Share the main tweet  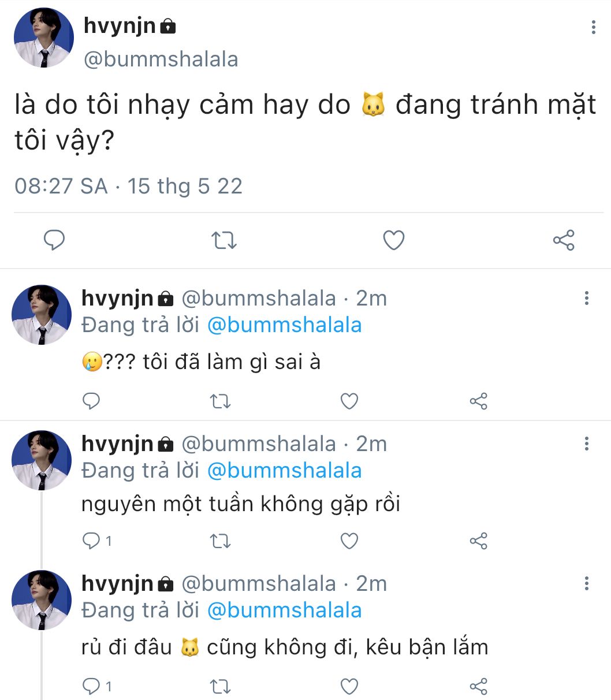point(564,240)
